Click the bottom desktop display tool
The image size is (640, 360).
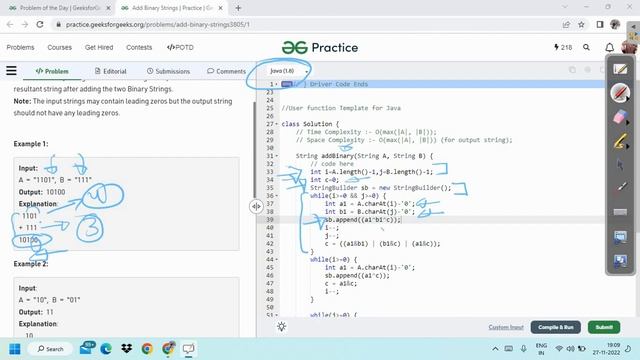click(620, 260)
